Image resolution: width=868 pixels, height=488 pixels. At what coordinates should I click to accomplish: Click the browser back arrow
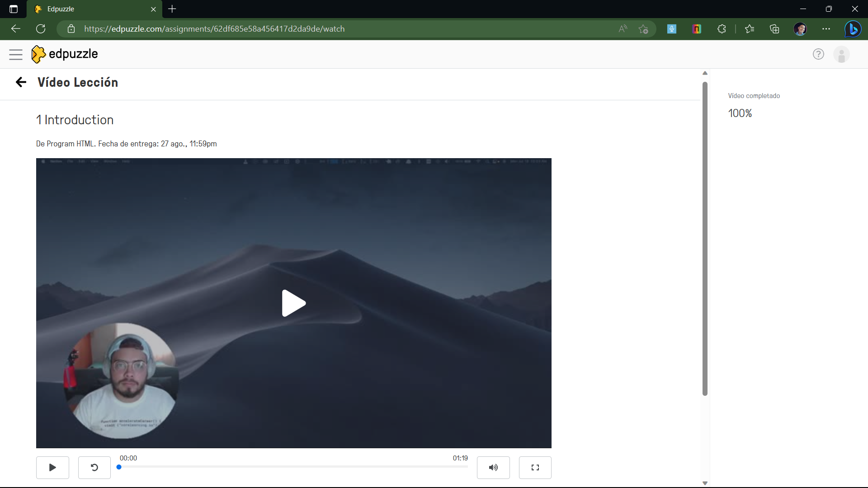click(16, 29)
